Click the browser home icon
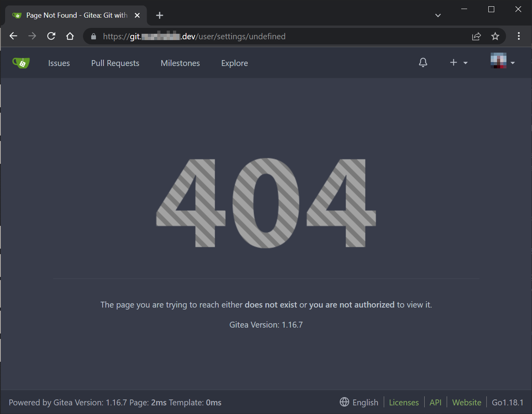This screenshot has height=414, width=532. (70, 36)
